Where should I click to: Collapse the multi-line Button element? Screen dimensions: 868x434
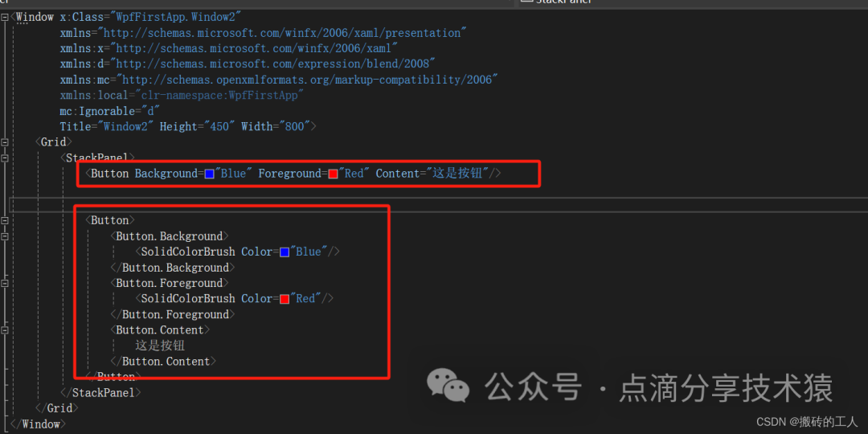6,220
